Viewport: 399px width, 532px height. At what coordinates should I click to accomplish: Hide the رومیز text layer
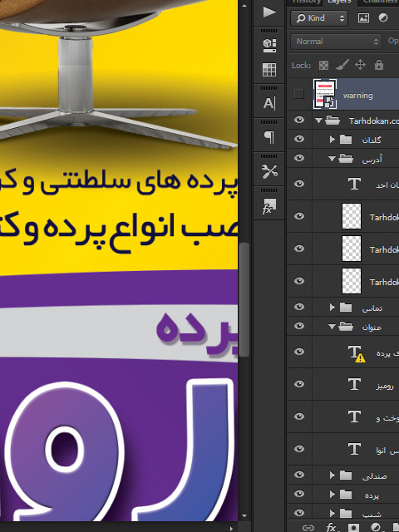pos(299,384)
